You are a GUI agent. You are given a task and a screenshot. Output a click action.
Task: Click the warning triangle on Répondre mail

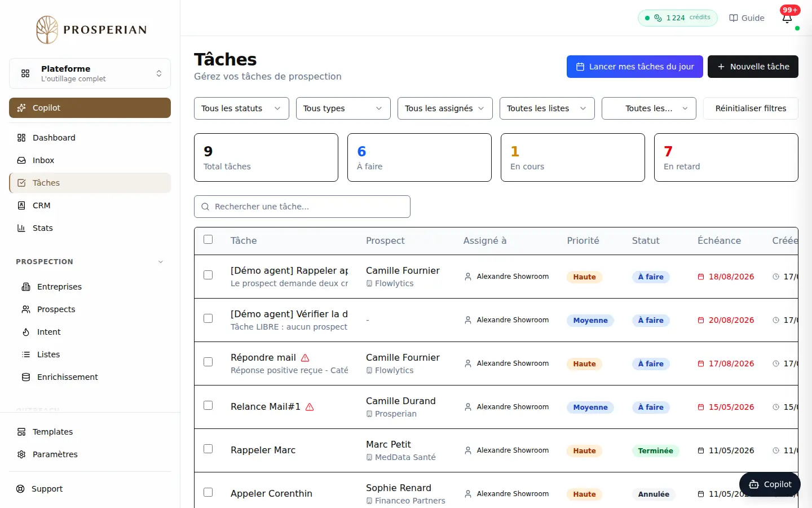tap(305, 358)
